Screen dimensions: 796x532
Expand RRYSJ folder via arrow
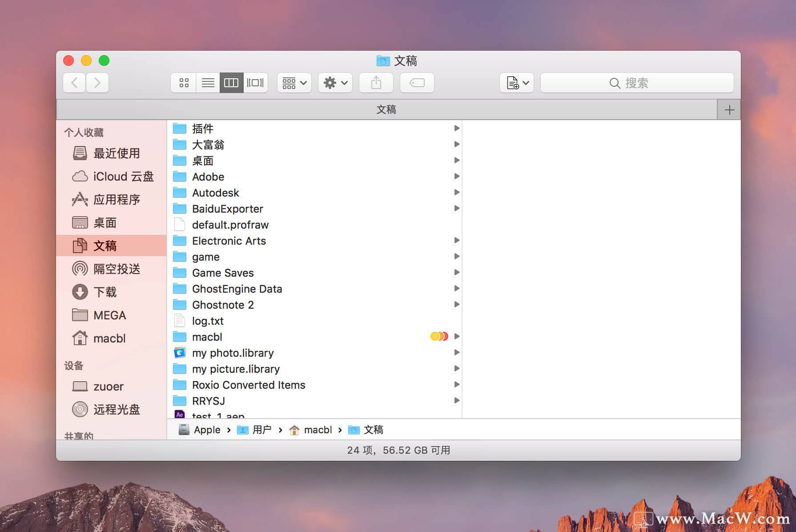pos(457,400)
